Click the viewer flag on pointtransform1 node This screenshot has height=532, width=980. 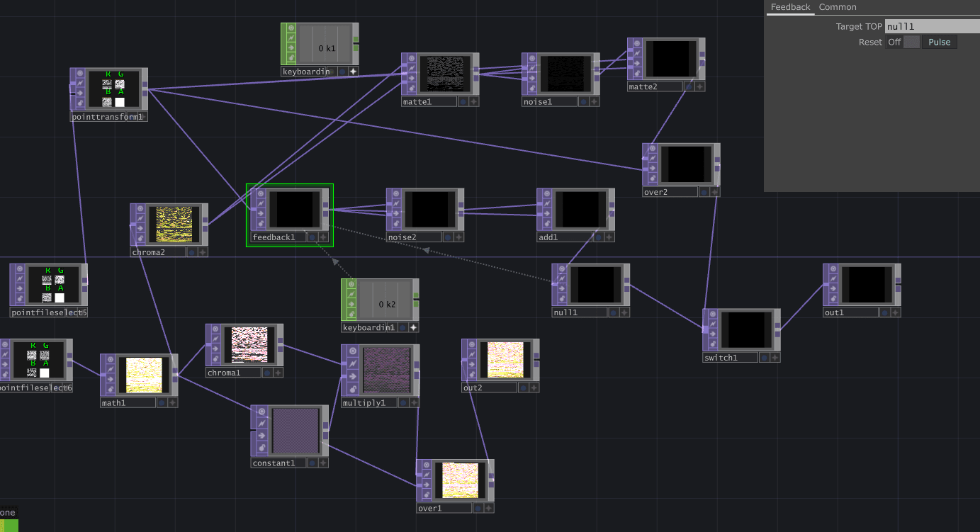coord(80,73)
